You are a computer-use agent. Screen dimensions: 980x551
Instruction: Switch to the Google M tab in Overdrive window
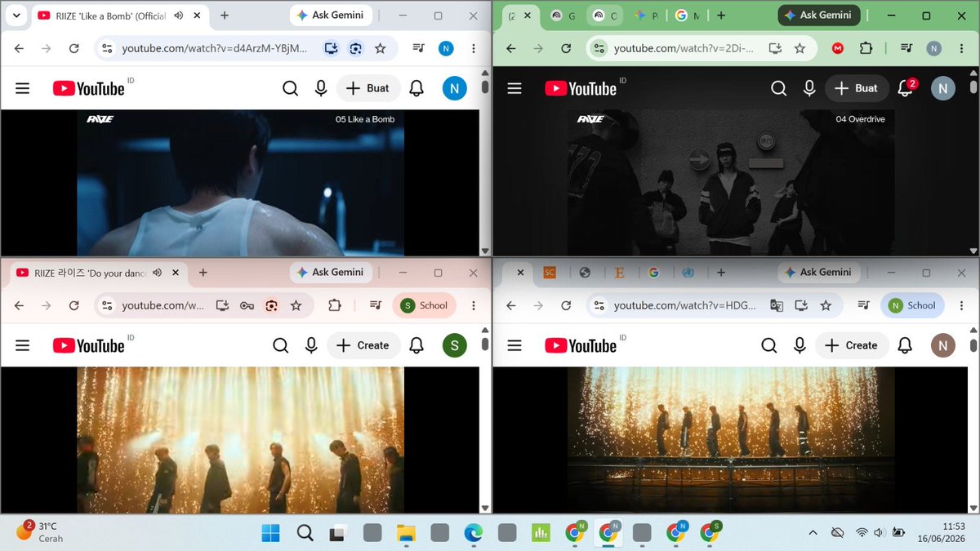(x=687, y=16)
